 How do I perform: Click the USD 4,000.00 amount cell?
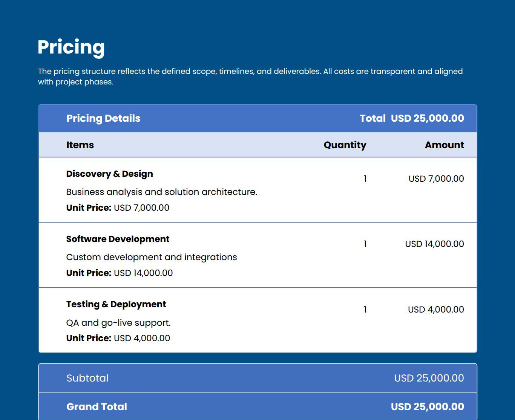click(x=436, y=309)
